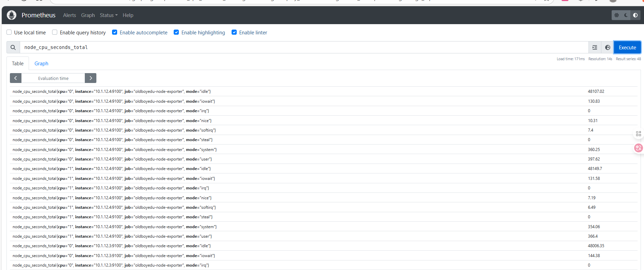Image resolution: width=644 pixels, height=270 pixels.
Task: Open the grid sparkle floating widget
Action: click(638, 134)
